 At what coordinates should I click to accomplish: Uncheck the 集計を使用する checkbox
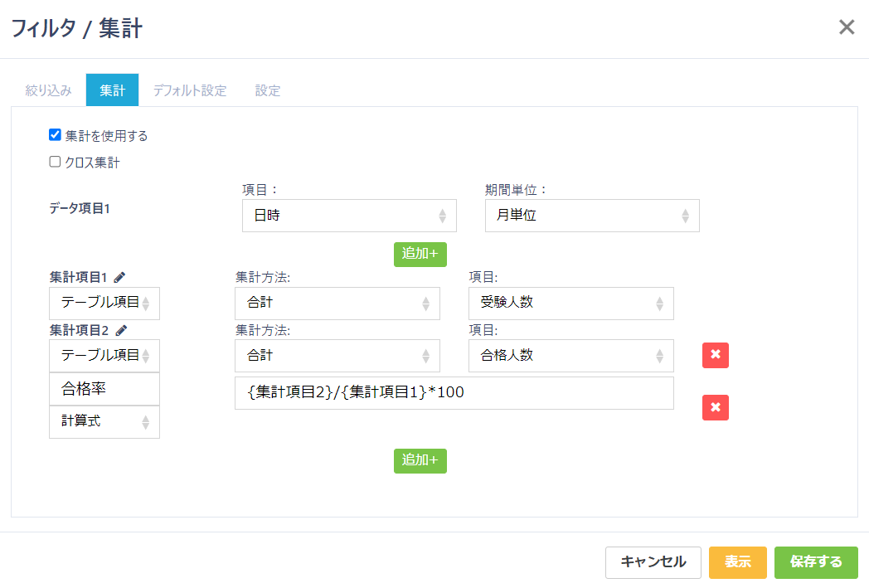click(x=56, y=135)
